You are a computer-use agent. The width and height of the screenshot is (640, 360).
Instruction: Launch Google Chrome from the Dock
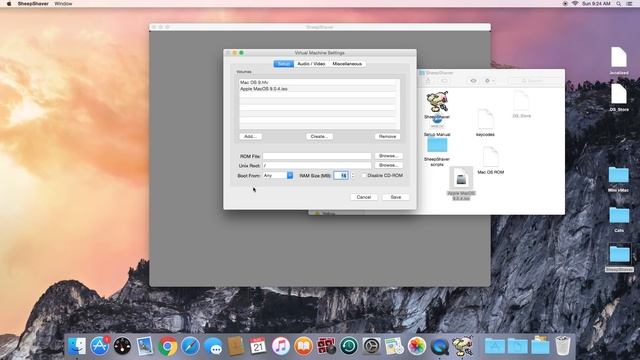(x=168, y=346)
